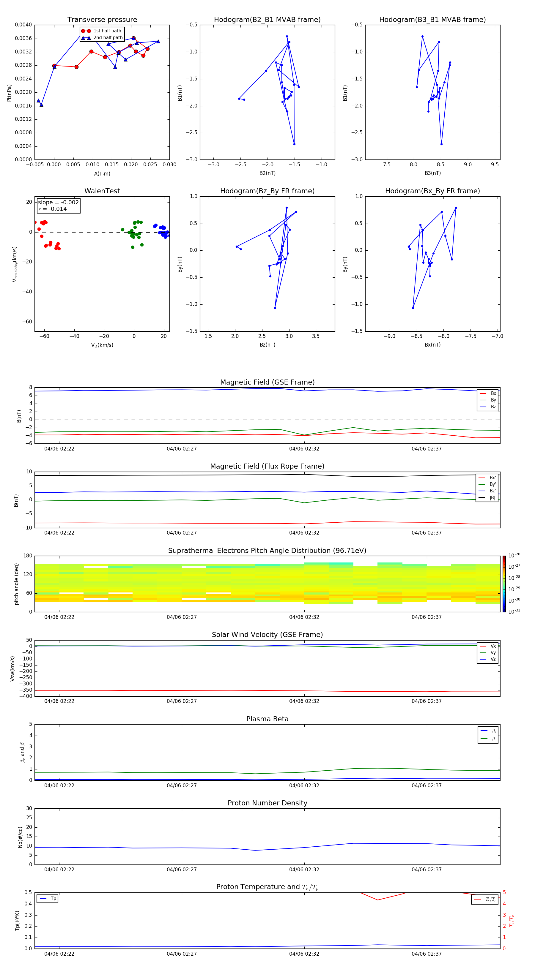Viewport: 535px width, 980px height.
Task: Click the WalenTest plot title
Action: 102,191
